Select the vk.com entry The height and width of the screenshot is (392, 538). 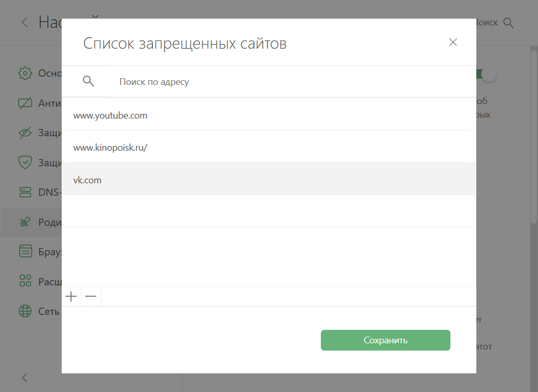pyautogui.click(x=268, y=179)
